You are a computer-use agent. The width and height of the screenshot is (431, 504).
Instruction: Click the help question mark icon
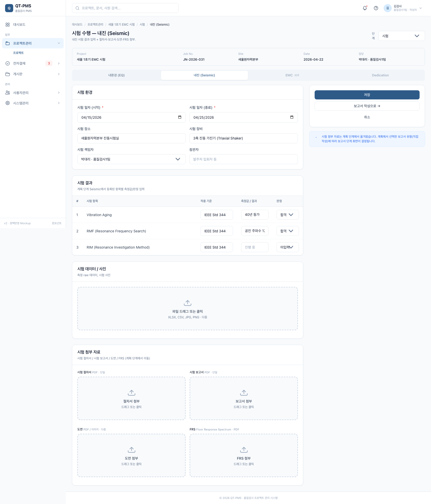tap(376, 8)
